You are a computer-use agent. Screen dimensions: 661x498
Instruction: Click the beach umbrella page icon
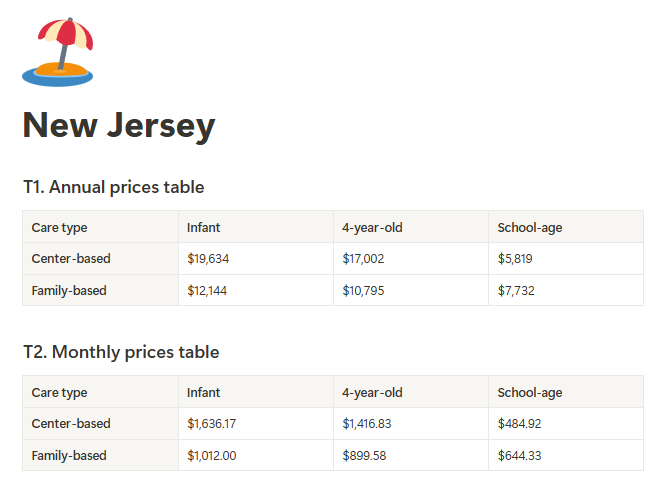[x=58, y=52]
